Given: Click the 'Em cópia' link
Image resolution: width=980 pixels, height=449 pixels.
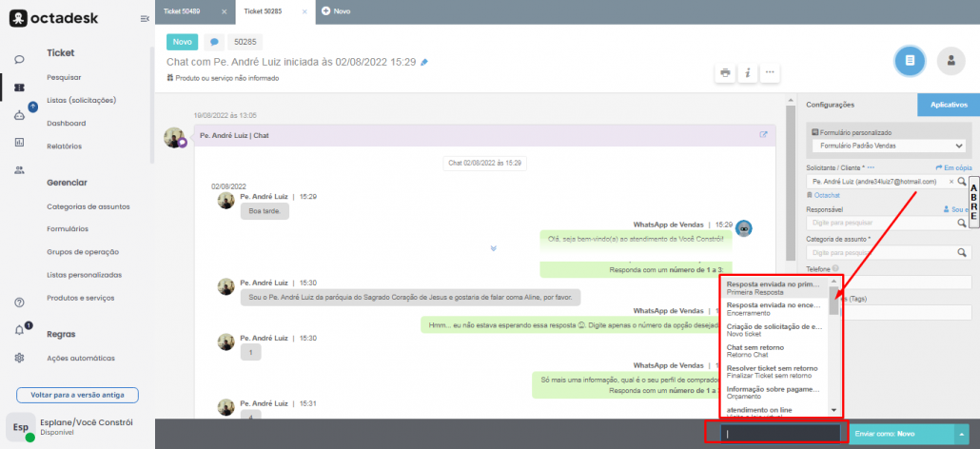Looking at the screenshot, I should pyautogui.click(x=951, y=167).
